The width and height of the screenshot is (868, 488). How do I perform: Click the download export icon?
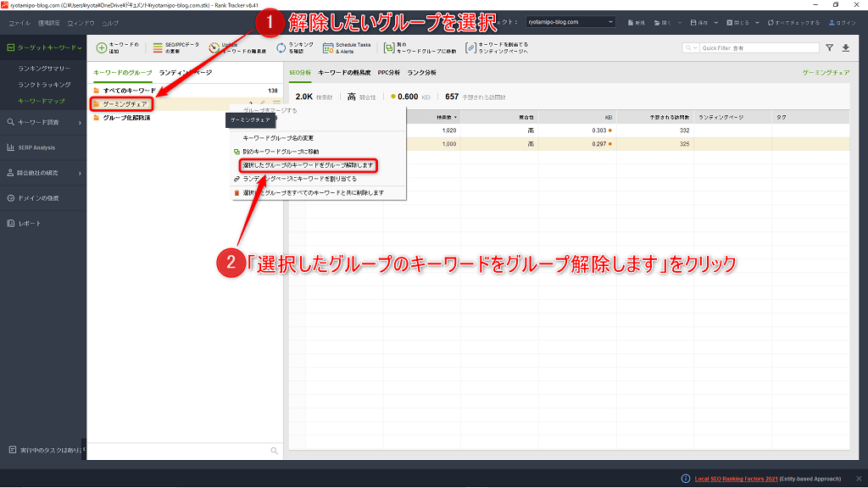tap(845, 48)
